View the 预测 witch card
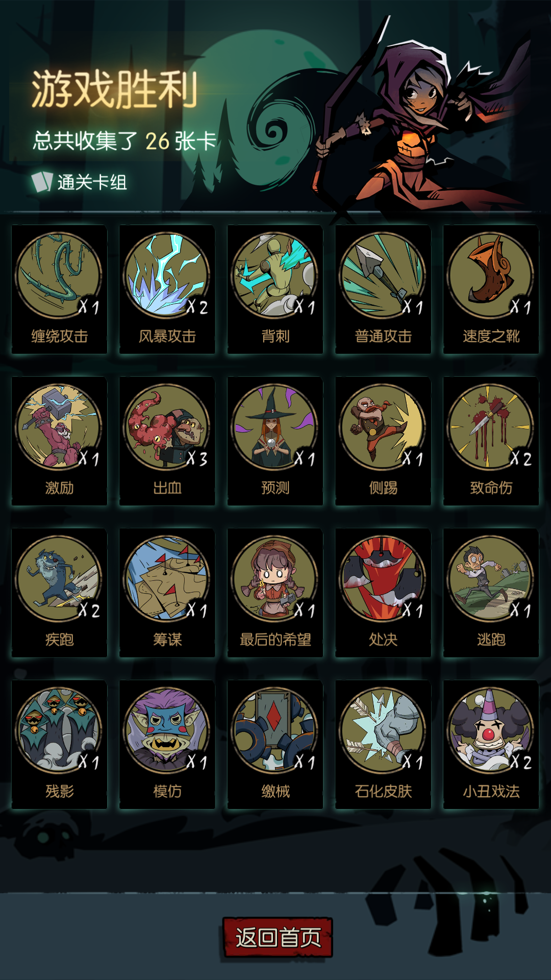This screenshot has width=551, height=980. [275, 441]
